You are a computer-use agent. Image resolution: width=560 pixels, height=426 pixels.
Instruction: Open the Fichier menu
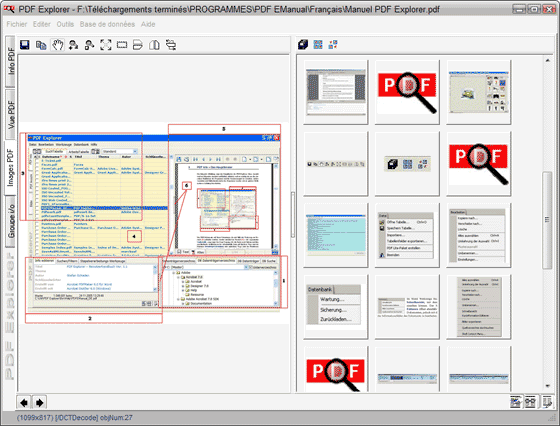(17, 24)
